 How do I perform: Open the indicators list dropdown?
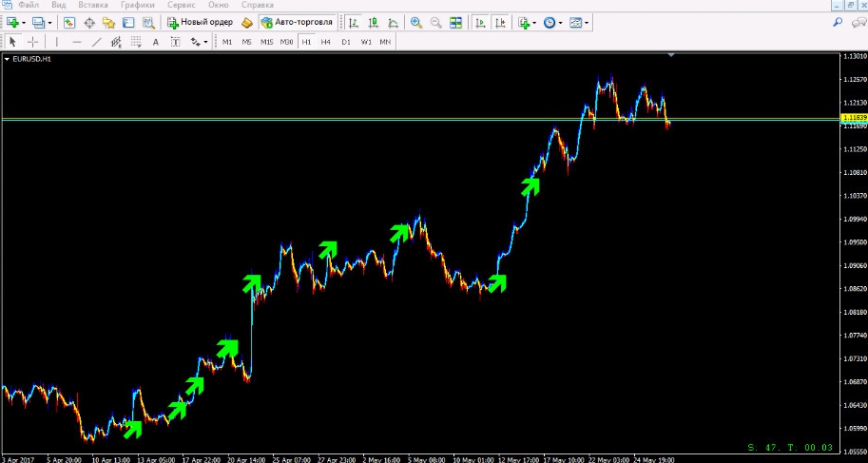click(535, 22)
